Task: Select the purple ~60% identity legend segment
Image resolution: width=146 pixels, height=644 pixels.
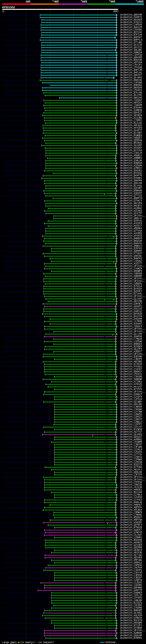Action: [73, 4]
